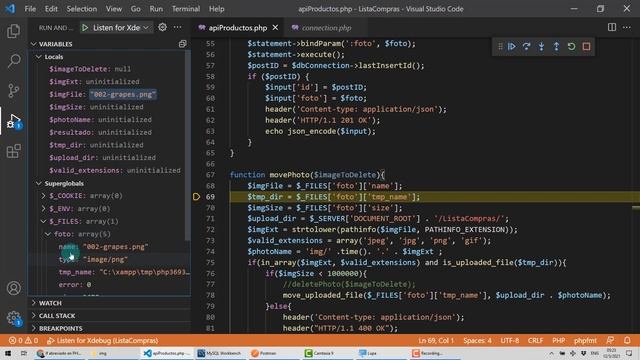Open the Run and Debug view
Image resolution: width=640 pixels, height=360 pixels.
tap(13, 122)
